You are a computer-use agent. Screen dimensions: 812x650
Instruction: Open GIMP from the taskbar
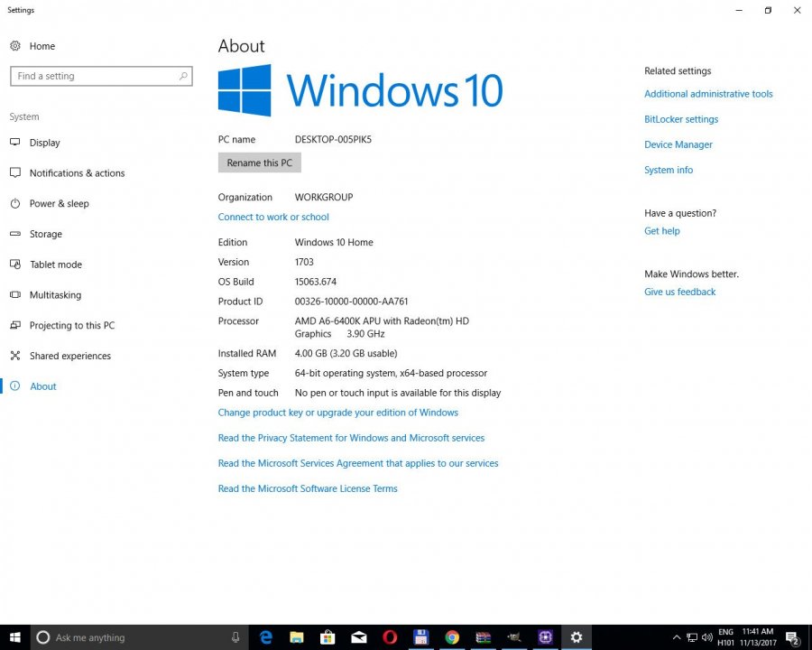tap(514, 637)
